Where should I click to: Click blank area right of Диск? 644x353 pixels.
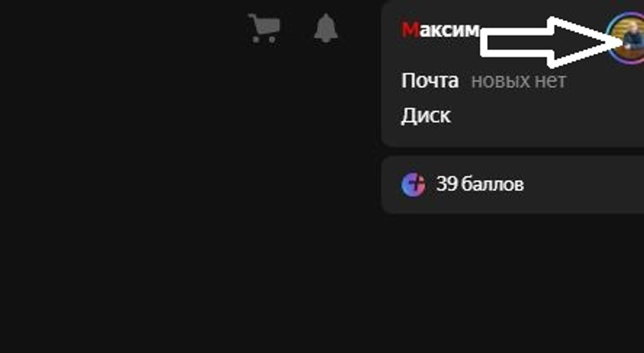[547, 116]
